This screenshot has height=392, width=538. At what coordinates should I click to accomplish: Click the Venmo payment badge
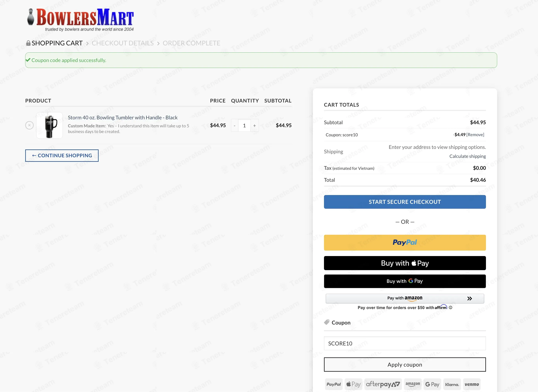coord(472,384)
